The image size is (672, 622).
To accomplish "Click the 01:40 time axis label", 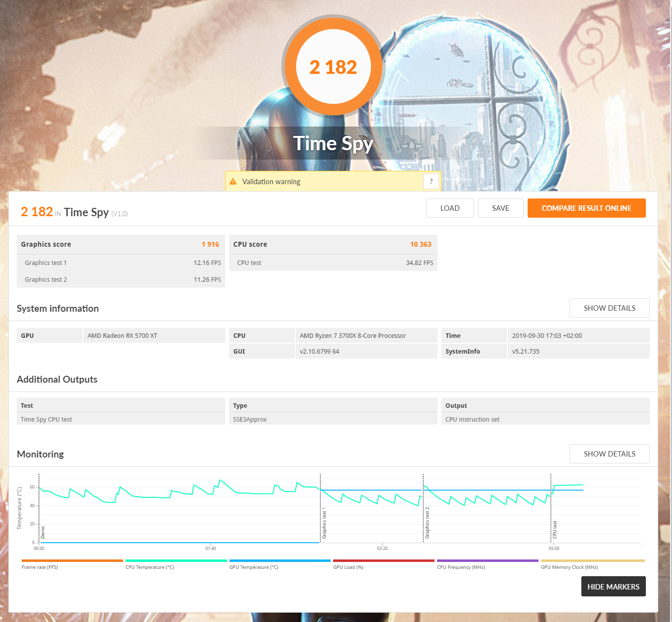I will (210, 548).
